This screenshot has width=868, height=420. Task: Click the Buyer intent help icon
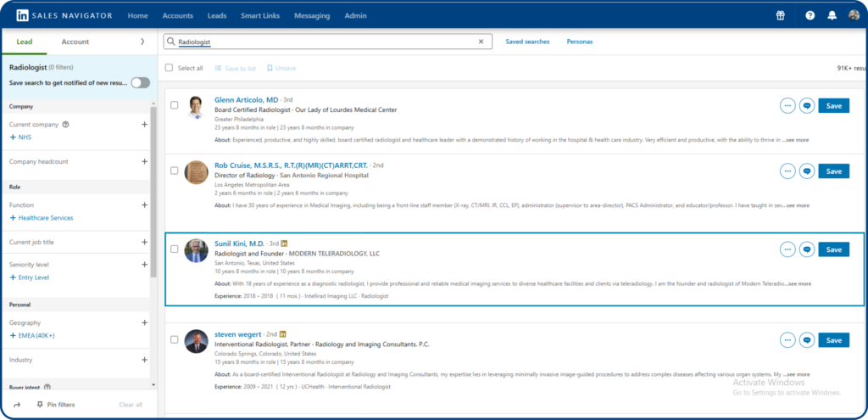click(x=47, y=387)
